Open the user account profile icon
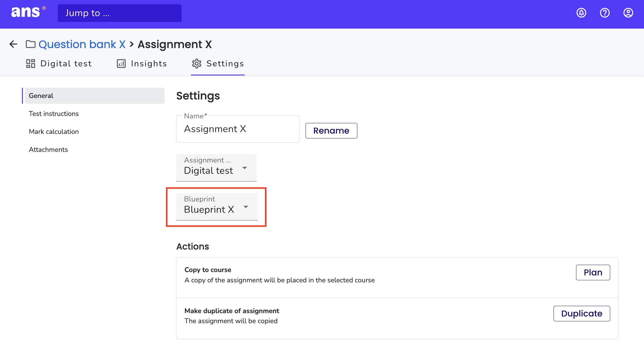 tap(628, 13)
